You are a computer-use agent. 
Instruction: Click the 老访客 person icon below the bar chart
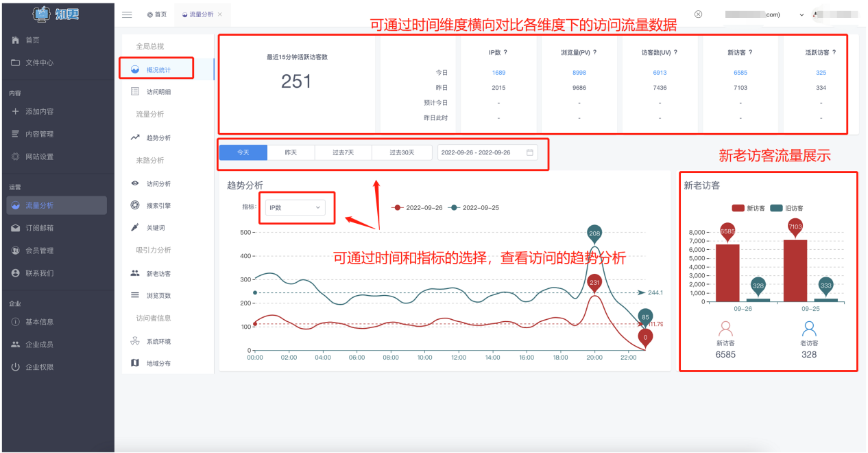click(809, 329)
